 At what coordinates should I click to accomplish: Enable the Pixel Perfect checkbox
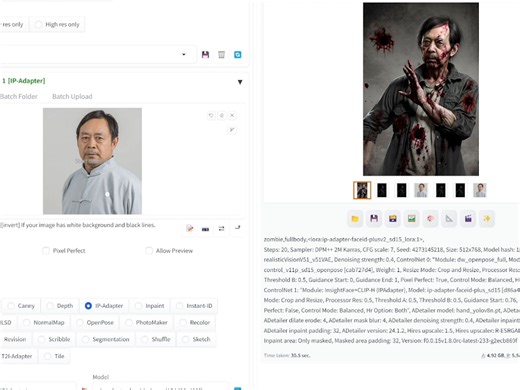click(46, 251)
